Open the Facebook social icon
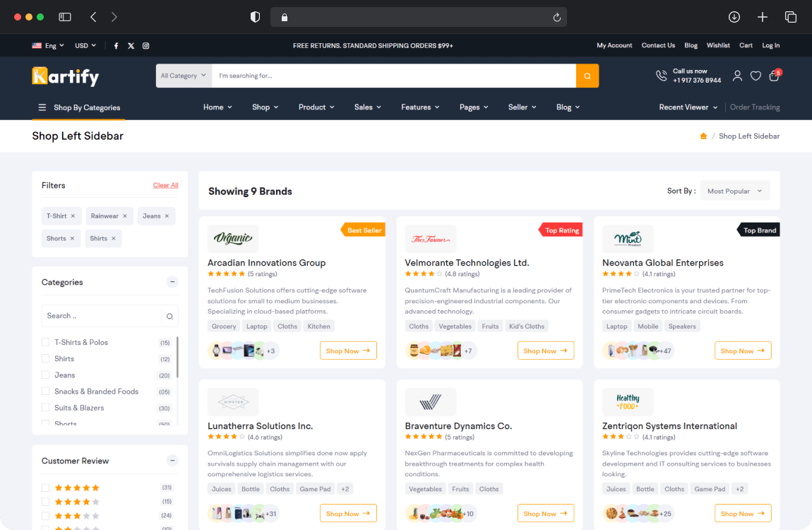812x530 pixels. [x=116, y=46]
